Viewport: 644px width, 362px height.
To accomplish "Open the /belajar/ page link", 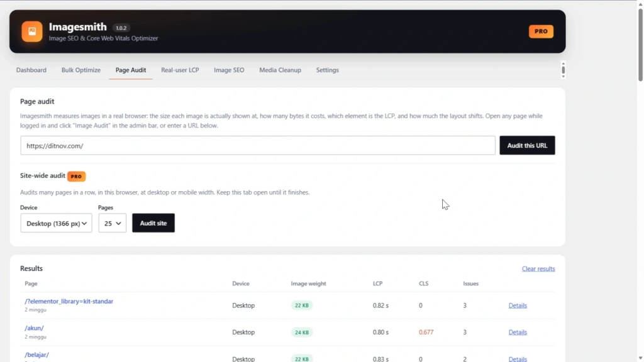I will [36, 354].
